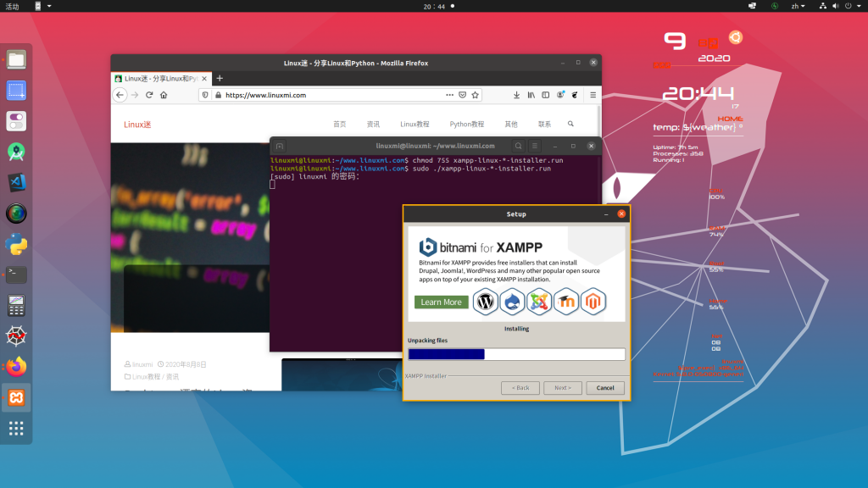Click the unpacking files progress bar
Image resolution: width=868 pixels, height=488 pixels.
(x=516, y=354)
